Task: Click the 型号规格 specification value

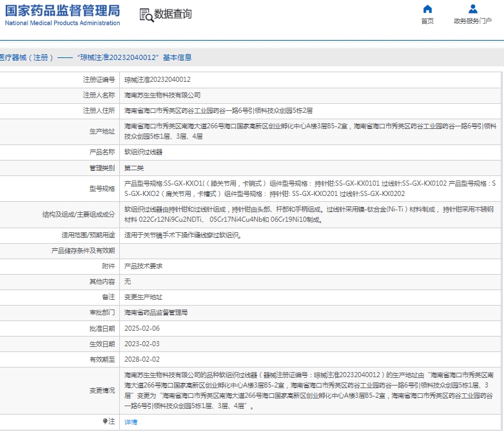Action: [310, 188]
